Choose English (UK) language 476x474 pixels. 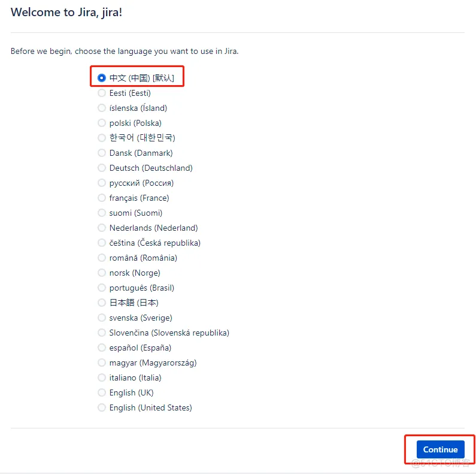tap(102, 393)
